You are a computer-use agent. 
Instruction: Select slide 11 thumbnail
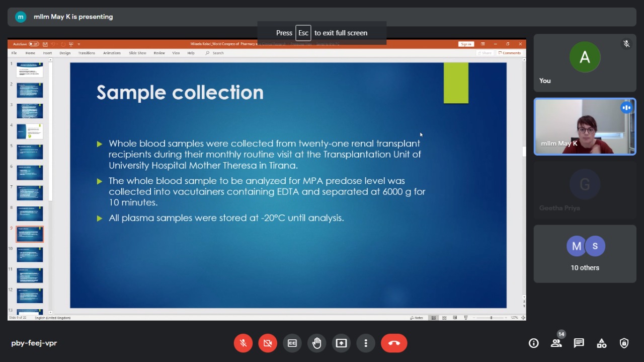(30, 275)
